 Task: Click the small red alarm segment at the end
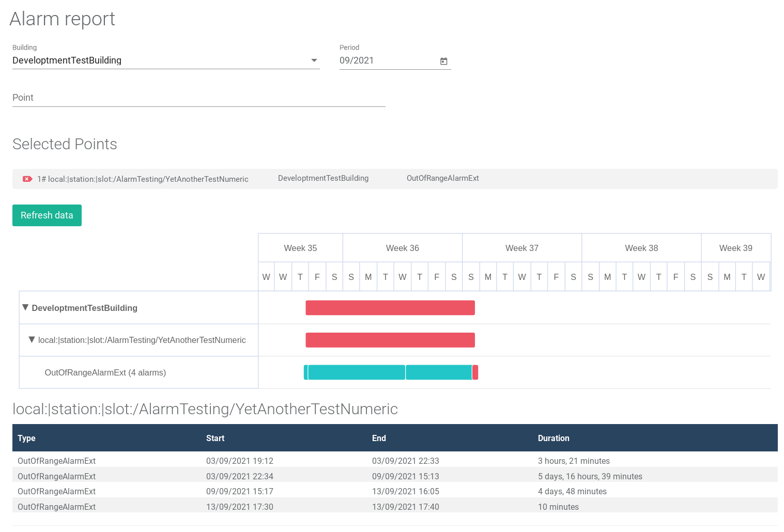[x=475, y=372]
